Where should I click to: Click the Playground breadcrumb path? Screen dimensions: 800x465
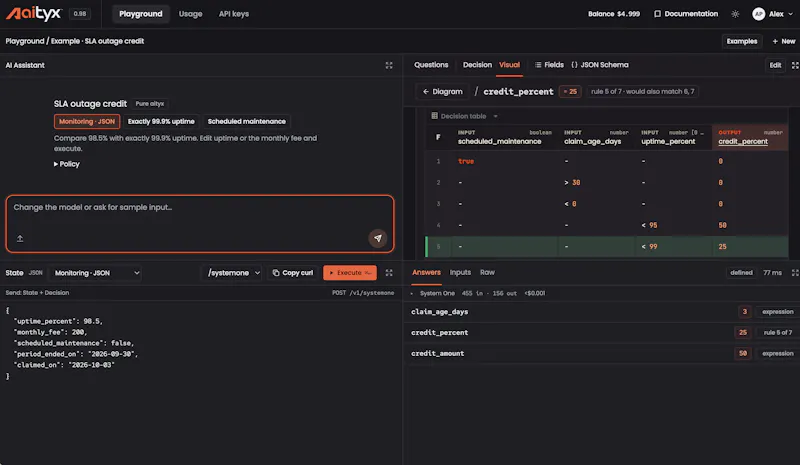(25, 41)
